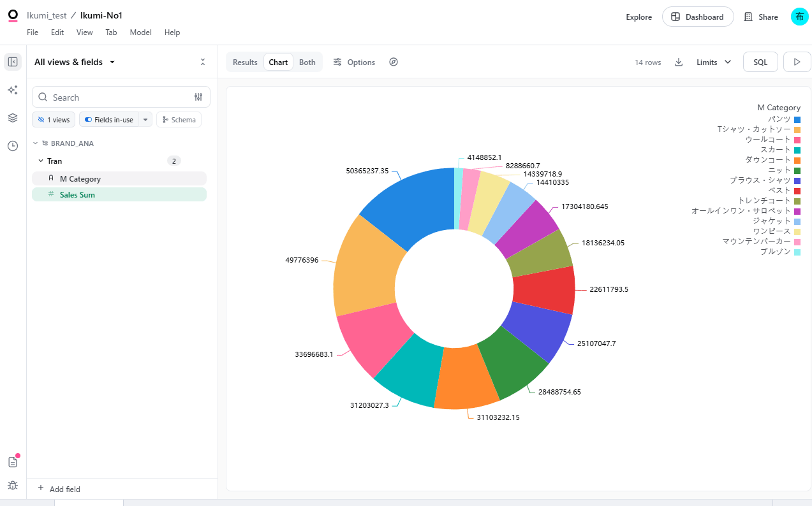Click the red 22611793.5 donut slice
812x506 pixels.
545,291
